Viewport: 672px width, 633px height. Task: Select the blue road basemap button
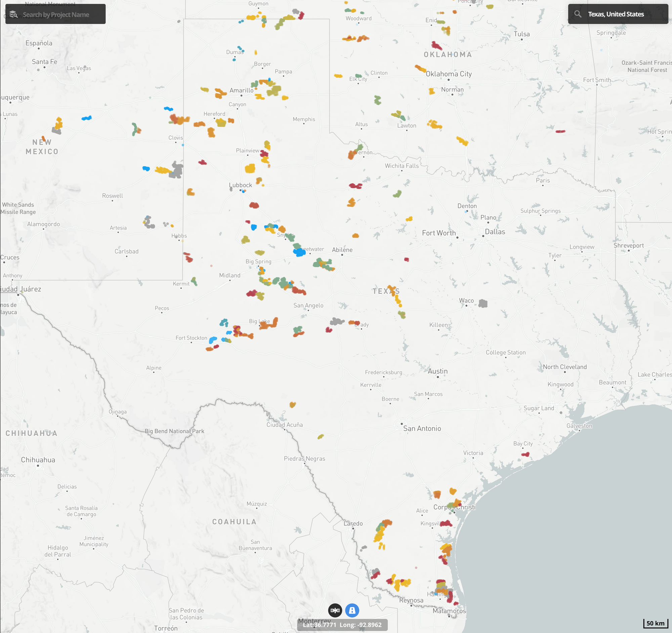(x=352, y=611)
